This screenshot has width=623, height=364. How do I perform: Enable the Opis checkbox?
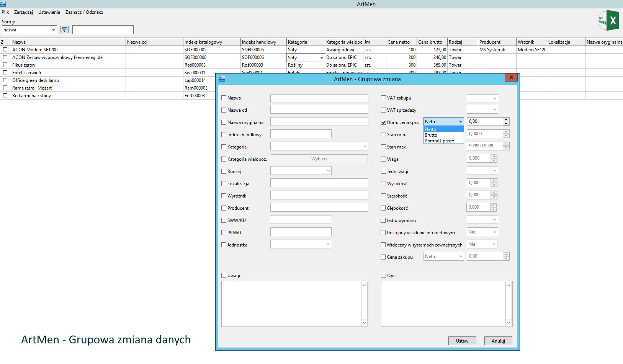[x=383, y=276]
